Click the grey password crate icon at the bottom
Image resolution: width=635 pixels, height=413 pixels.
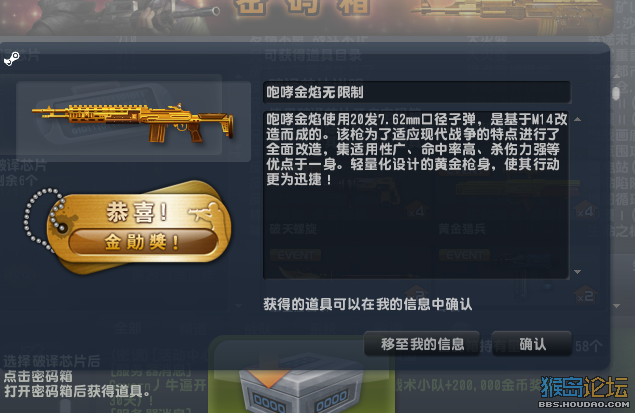tap(302, 389)
